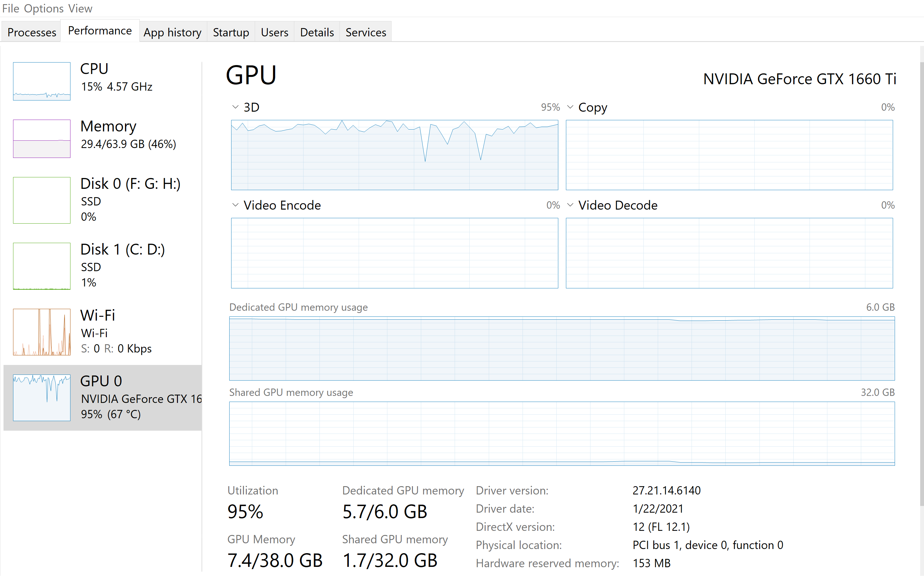Switch to the Processes tab
The height and width of the screenshot is (579, 924).
point(32,32)
